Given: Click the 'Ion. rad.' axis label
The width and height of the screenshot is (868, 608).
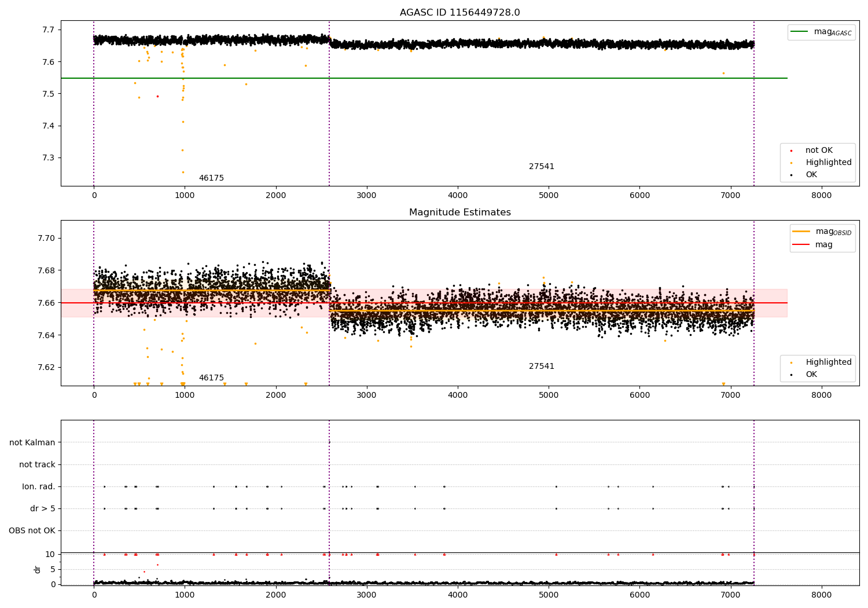Looking at the screenshot, I should pyautogui.click(x=39, y=487).
